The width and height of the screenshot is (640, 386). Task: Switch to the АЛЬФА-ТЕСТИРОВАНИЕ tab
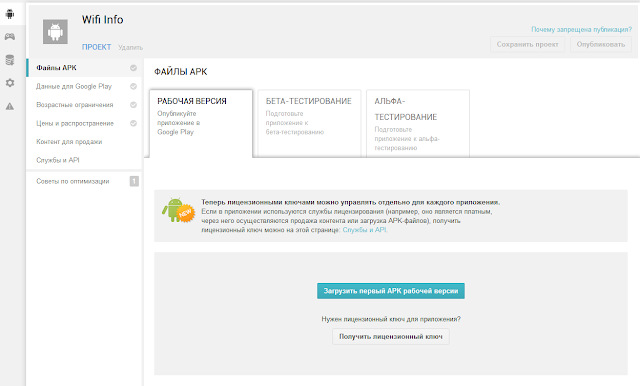(418, 123)
